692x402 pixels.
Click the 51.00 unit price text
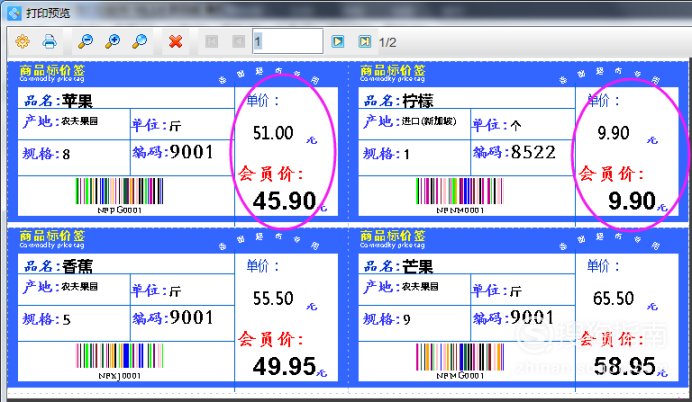pos(273,133)
